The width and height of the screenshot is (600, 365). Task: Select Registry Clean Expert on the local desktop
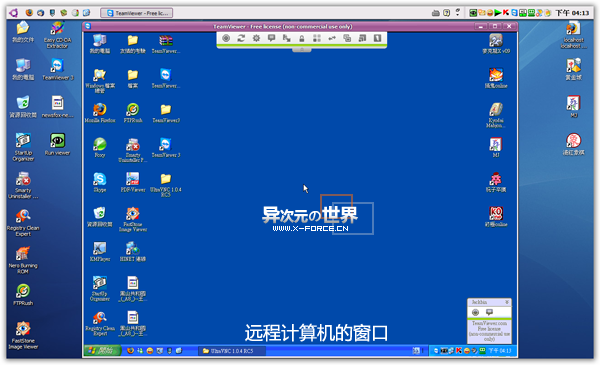pyautogui.click(x=23, y=223)
